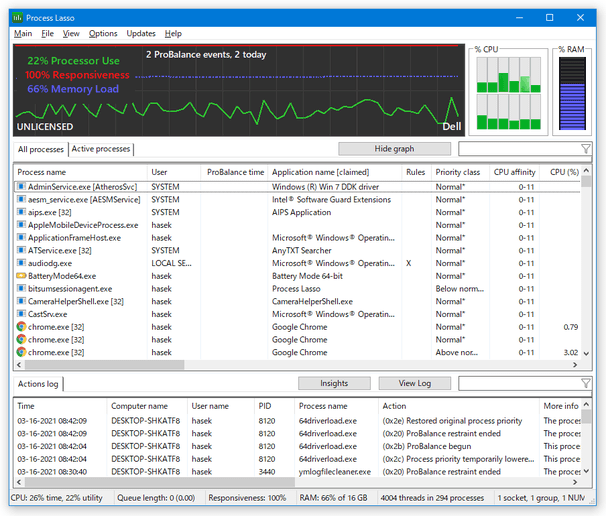Click the bitsumsessionagent.exe icon
The width and height of the screenshot is (606, 516).
[21, 289]
